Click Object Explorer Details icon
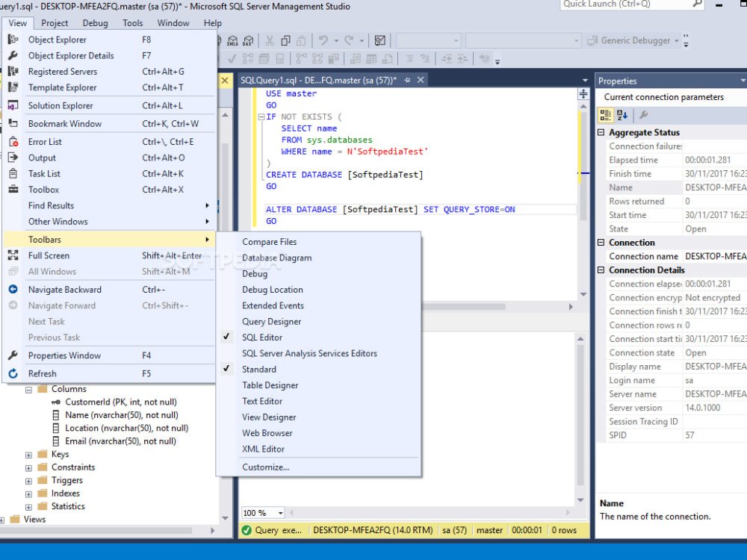The height and width of the screenshot is (560, 747). (13, 56)
